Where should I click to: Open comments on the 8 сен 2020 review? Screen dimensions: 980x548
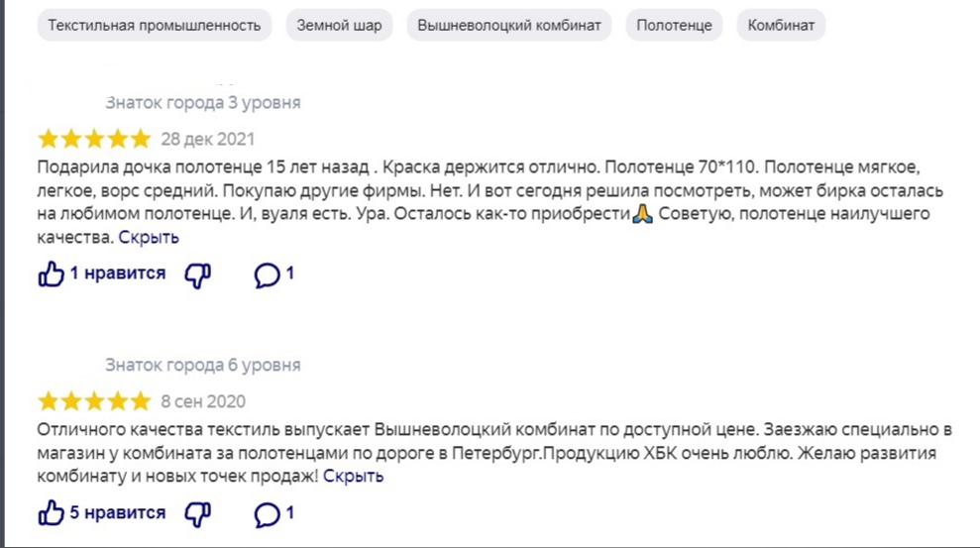[268, 513]
